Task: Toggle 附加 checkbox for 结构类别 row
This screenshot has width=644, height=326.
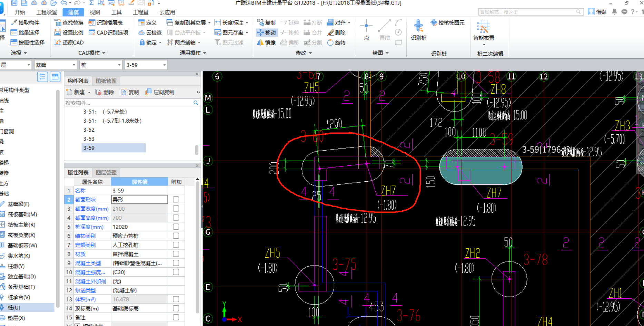Action: click(x=176, y=236)
